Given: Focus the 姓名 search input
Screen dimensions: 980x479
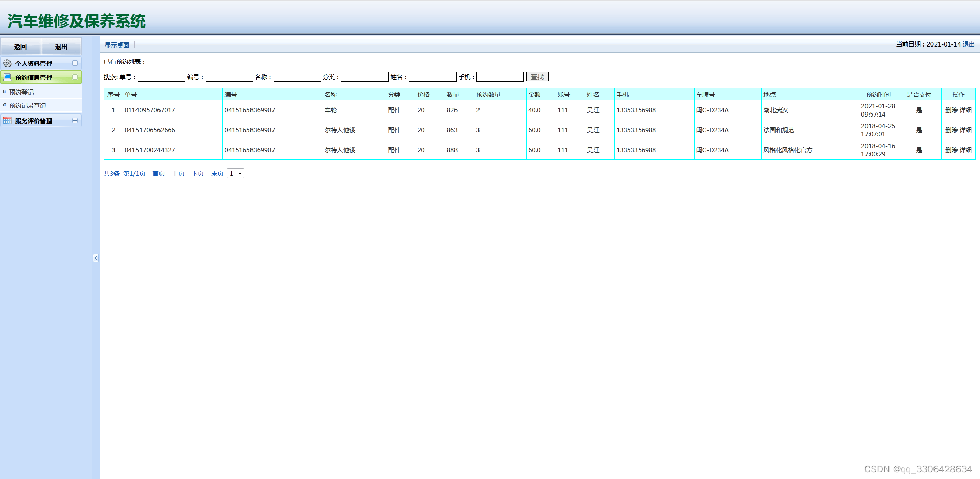Looking at the screenshot, I should pyautogui.click(x=432, y=77).
